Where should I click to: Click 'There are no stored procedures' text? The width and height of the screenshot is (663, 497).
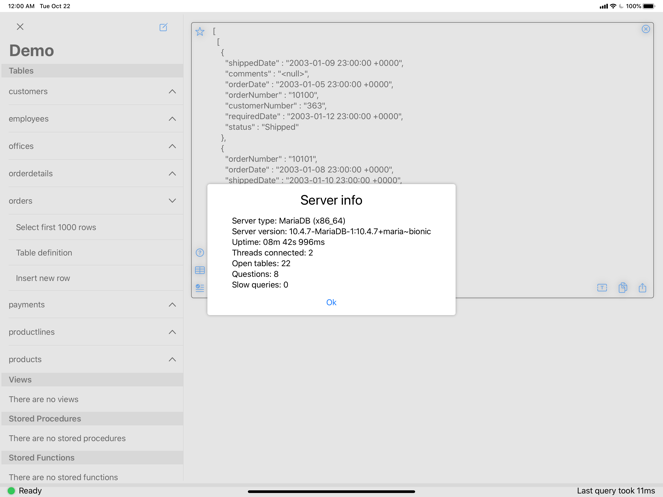(x=67, y=438)
